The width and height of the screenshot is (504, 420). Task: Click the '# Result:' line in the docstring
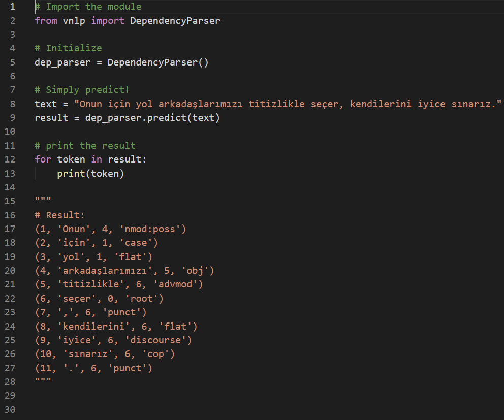click(57, 215)
